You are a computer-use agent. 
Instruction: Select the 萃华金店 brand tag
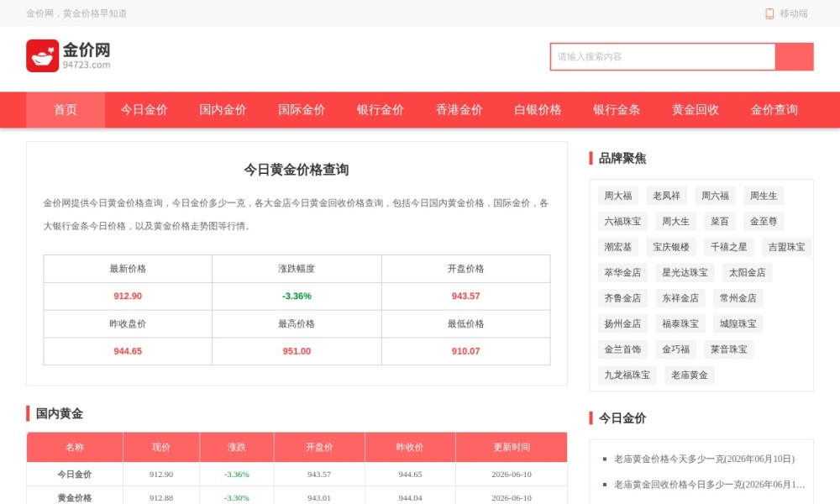click(x=622, y=273)
